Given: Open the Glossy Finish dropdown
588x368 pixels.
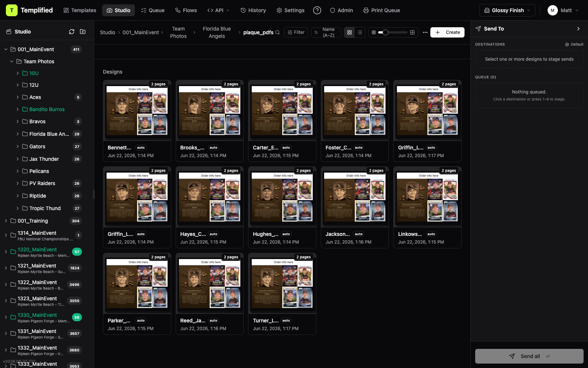Looking at the screenshot, I should point(507,10).
